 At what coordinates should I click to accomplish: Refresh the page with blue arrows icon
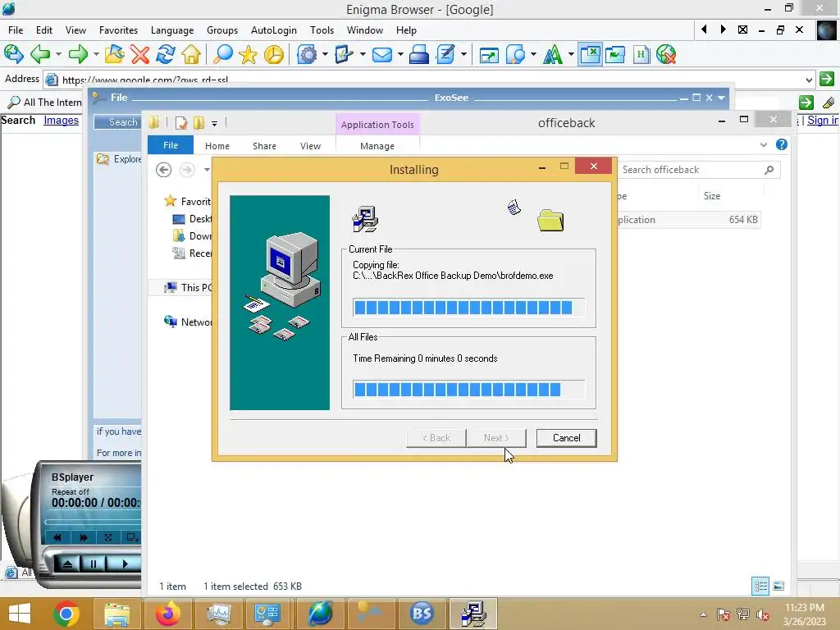tap(166, 55)
